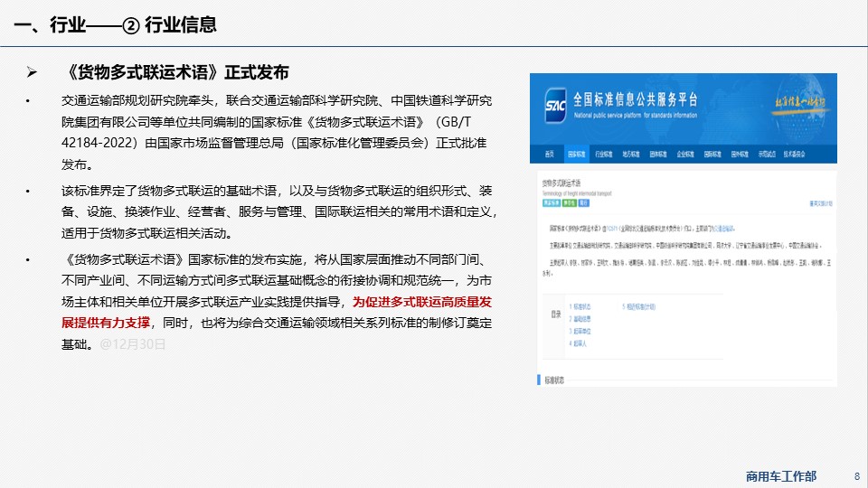Screen dimensions: 868x488
Task: Select the red highlighted text 为促进多式联运高质量发
Action: click(x=424, y=303)
